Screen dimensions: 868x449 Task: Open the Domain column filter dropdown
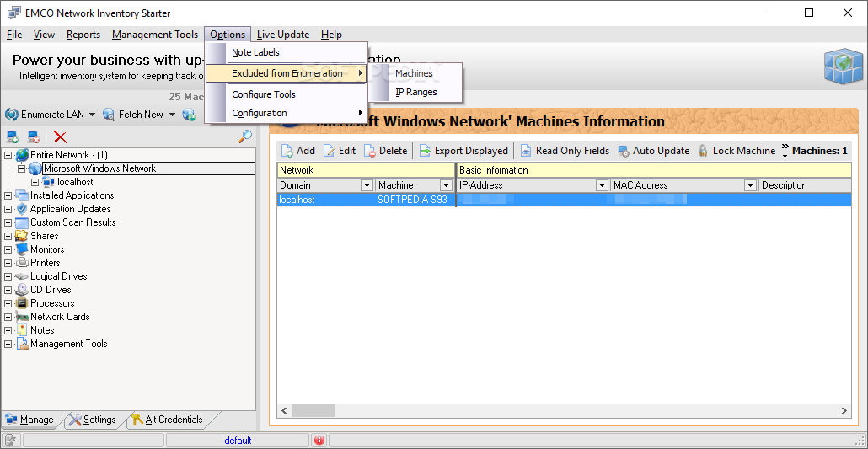[367, 185]
